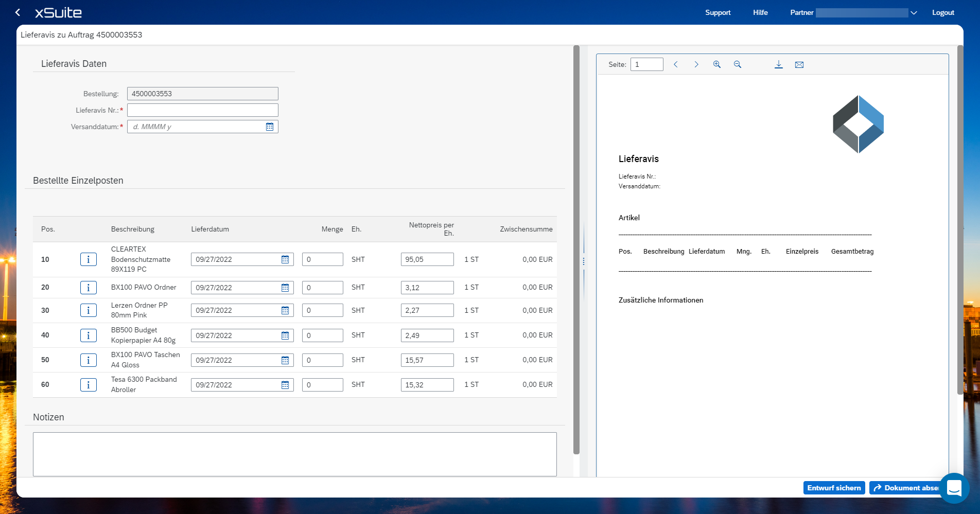Expand the Partner dropdown in header
The image size is (980, 514).
point(914,13)
